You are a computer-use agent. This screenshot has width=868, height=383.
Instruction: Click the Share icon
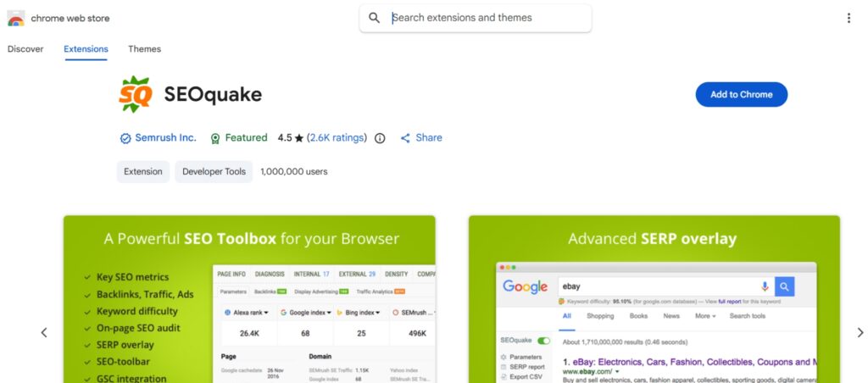tap(405, 138)
